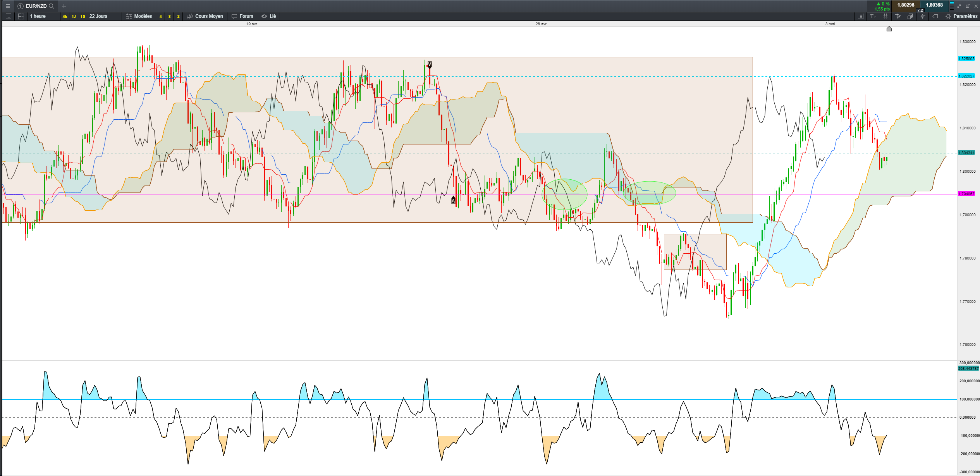This screenshot has height=476, width=980.
Task: Add a new chart tab with plus
Action: click(64, 6)
